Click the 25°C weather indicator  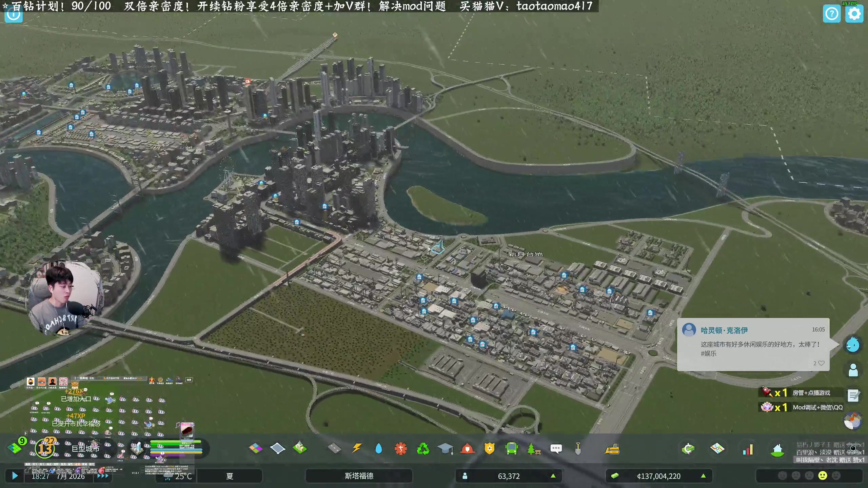point(178,476)
